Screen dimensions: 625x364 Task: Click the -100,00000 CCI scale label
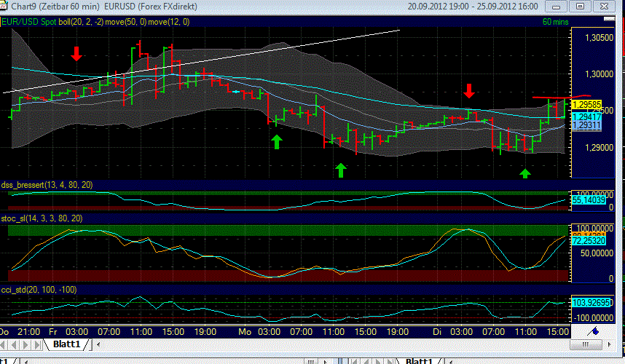(593, 318)
